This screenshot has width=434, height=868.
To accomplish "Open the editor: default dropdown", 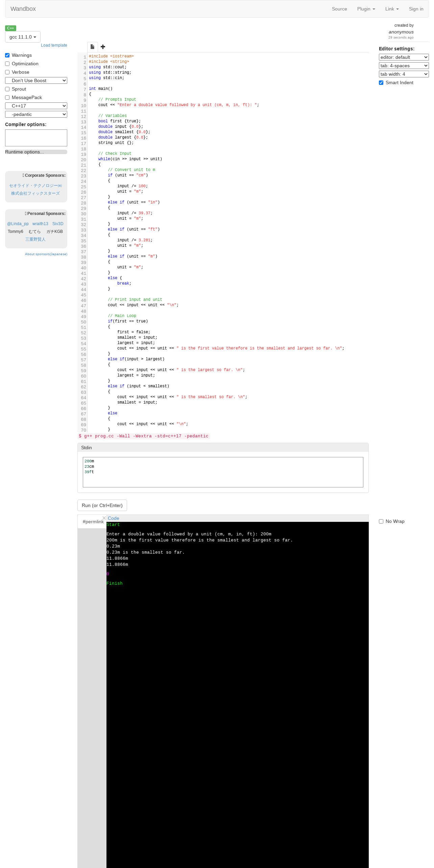I will point(404,57).
